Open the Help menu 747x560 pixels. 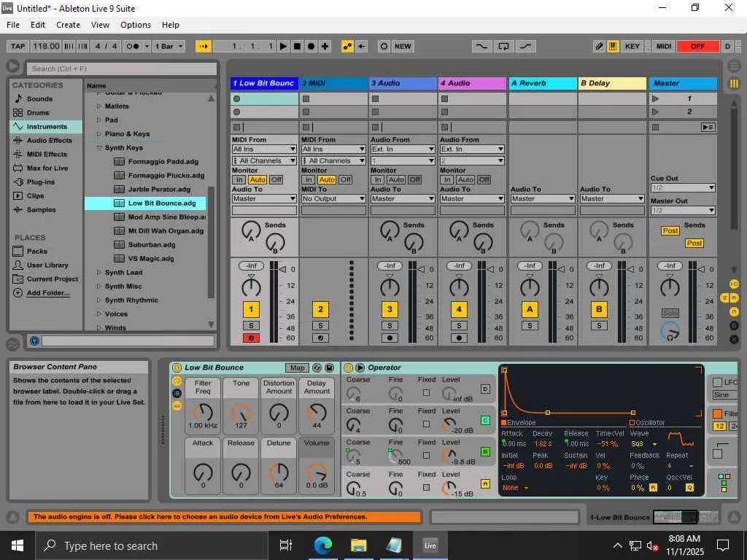pyautogui.click(x=171, y=25)
